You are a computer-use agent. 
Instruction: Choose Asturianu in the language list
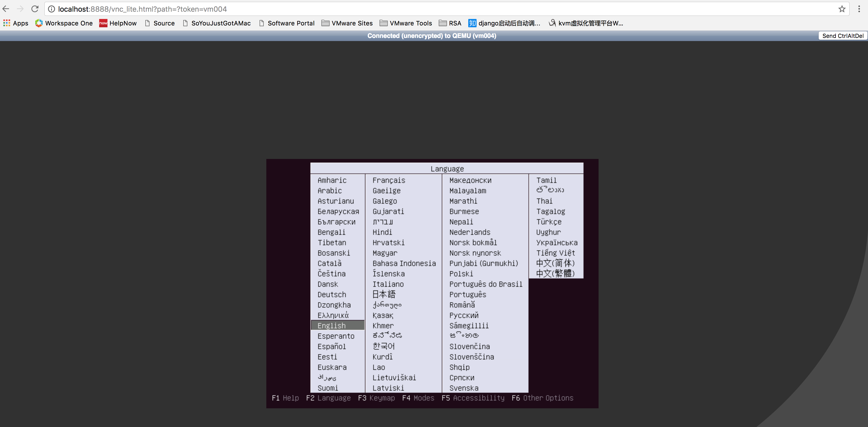point(336,201)
